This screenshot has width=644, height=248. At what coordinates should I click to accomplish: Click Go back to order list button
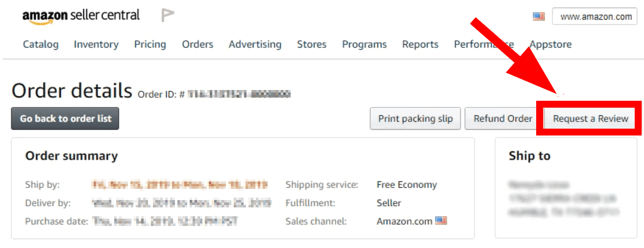(65, 118)
